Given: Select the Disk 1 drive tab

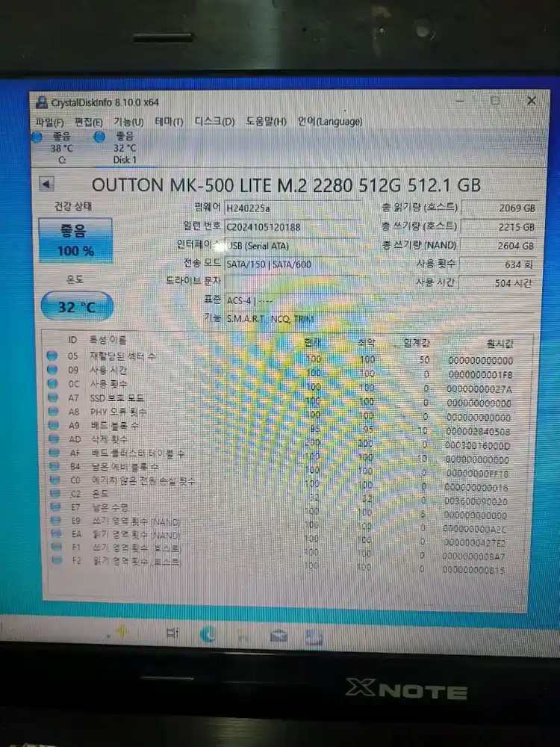Looking at the screenshot, I should click(125, 148).
